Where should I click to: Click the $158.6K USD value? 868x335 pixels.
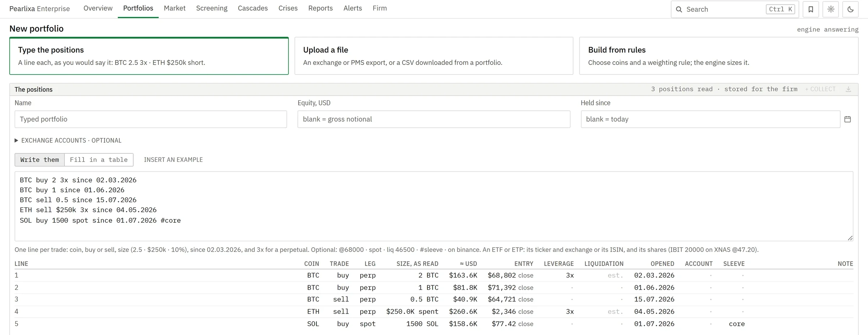[x=463, y=324]
